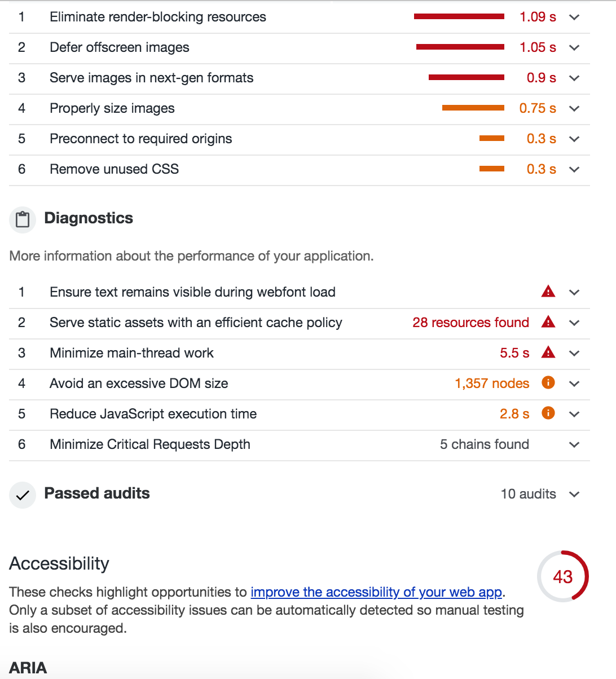Expand the Passed audits section chevron

click(x=574, y=495)
